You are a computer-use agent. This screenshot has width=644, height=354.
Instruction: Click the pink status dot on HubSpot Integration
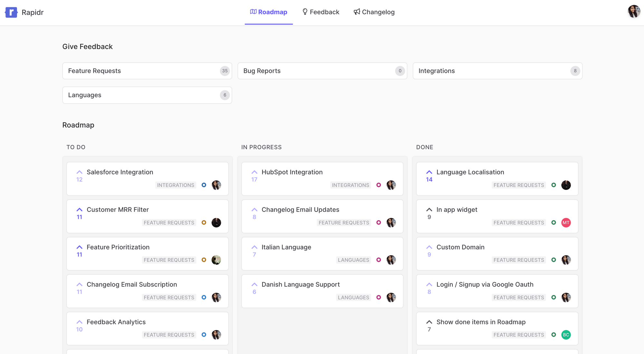379,185
